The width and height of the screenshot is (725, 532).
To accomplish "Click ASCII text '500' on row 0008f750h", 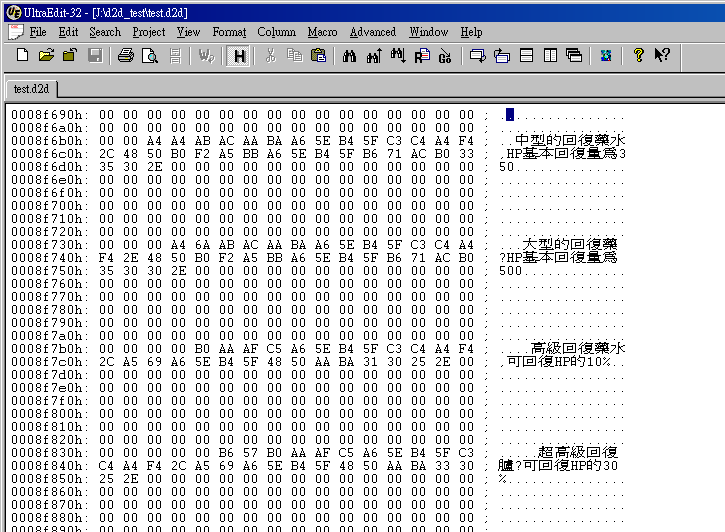I will (x=510, y=270).
